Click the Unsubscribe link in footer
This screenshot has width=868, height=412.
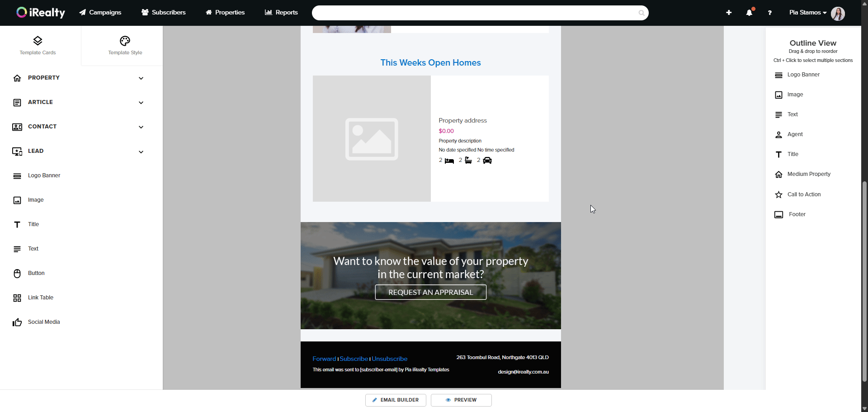pos(389,359)
